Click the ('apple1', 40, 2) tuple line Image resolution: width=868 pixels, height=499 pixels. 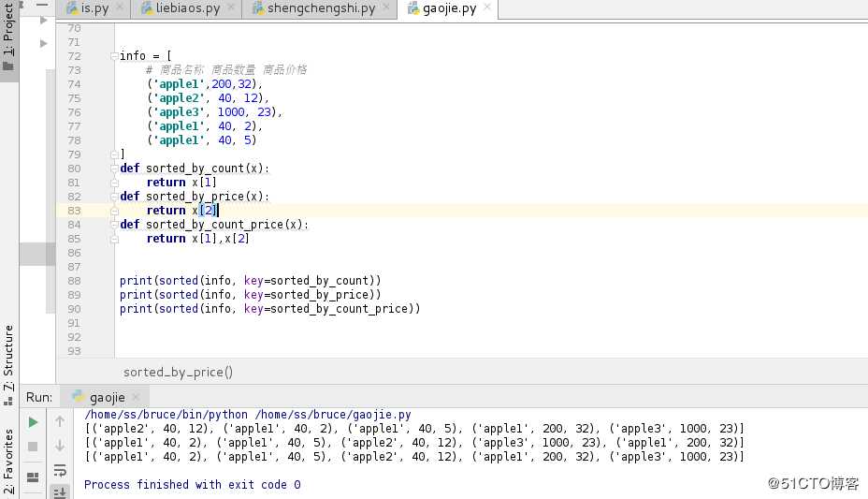click(x=204, y=126)
